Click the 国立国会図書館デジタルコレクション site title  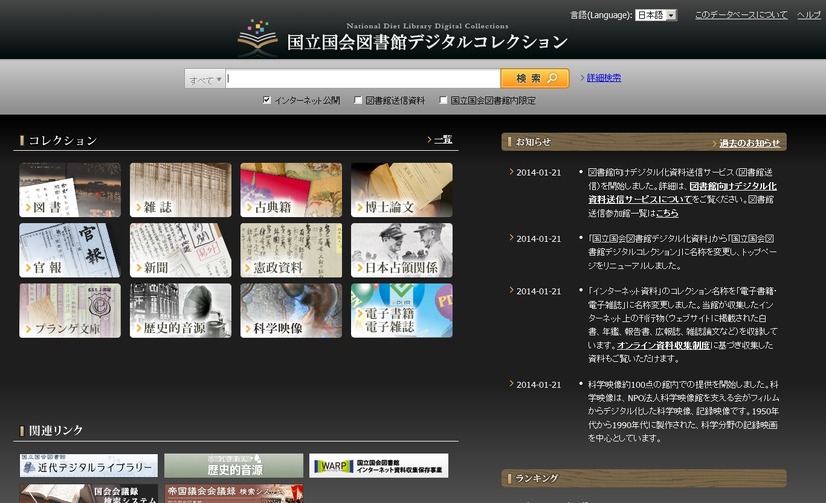[427, 42]
